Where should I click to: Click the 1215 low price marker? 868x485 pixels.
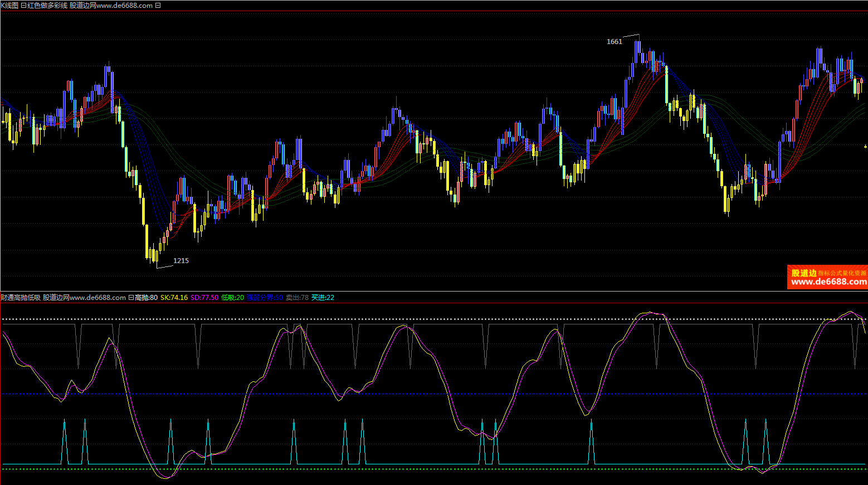click(x=181, y=261)
